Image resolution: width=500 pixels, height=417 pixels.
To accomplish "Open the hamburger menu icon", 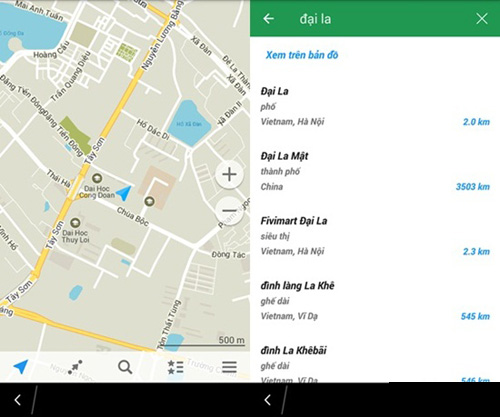I will click(x=229, y=367).
